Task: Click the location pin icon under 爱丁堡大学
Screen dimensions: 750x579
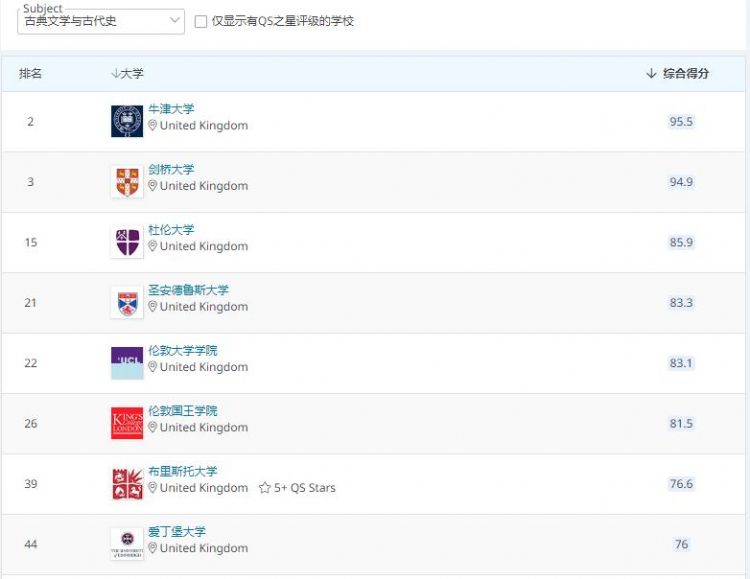Action: coord(153,548)
